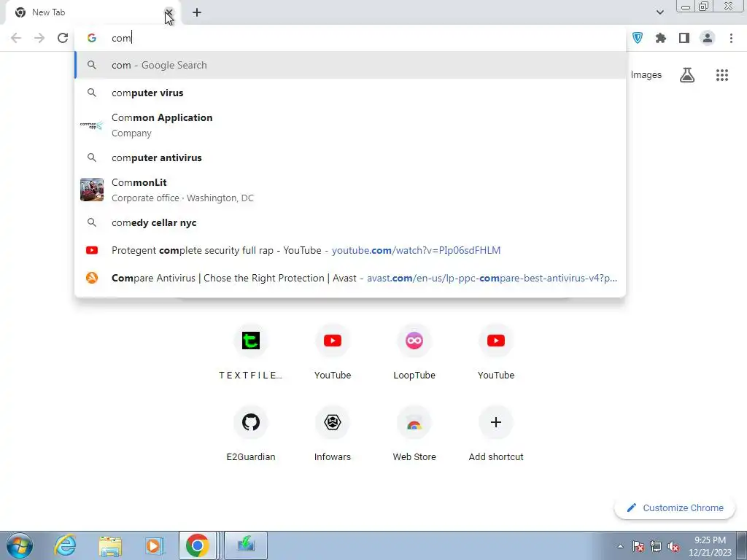The width and height of the screenshot is (747, 560).
Task: Go back using the back arrow
Action: coord(16,38)
